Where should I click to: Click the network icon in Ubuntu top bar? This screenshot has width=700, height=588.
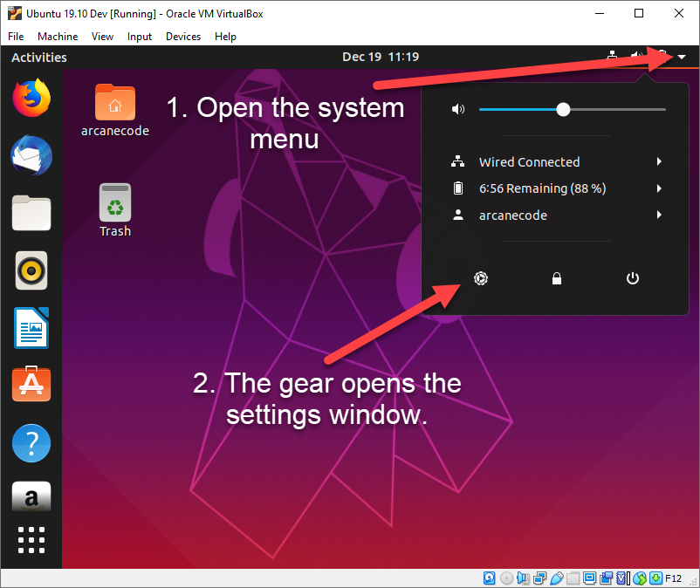click(x=612, y=56)
